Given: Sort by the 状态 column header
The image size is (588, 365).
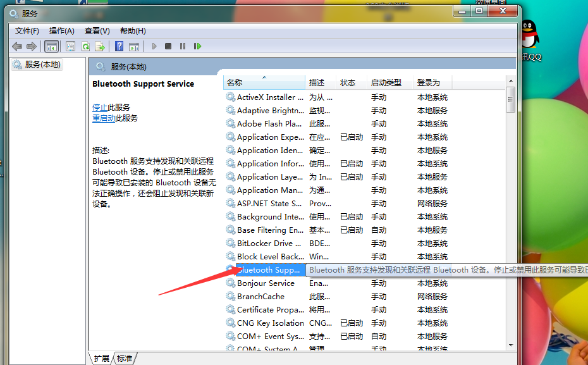Looking at the screenshot, I should (352, 82).
